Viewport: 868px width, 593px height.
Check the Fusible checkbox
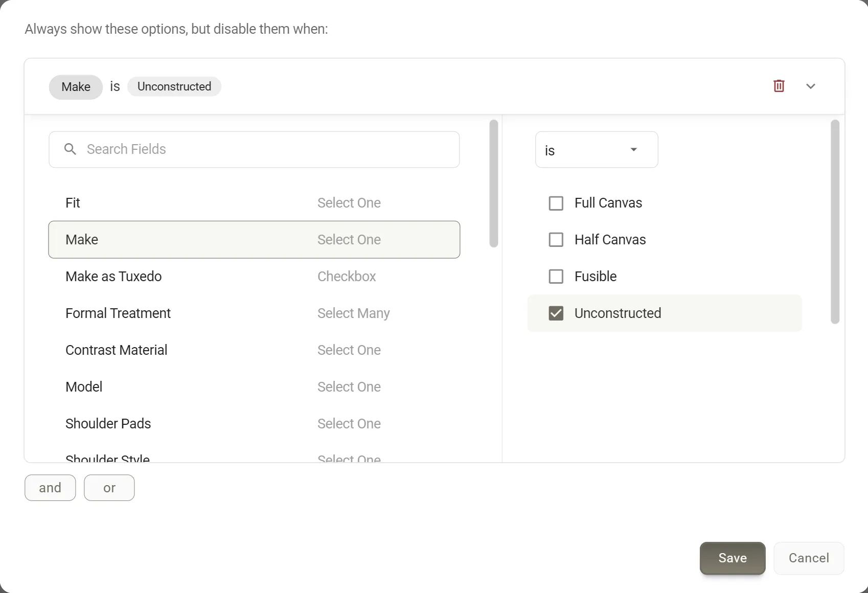(556, 277)
